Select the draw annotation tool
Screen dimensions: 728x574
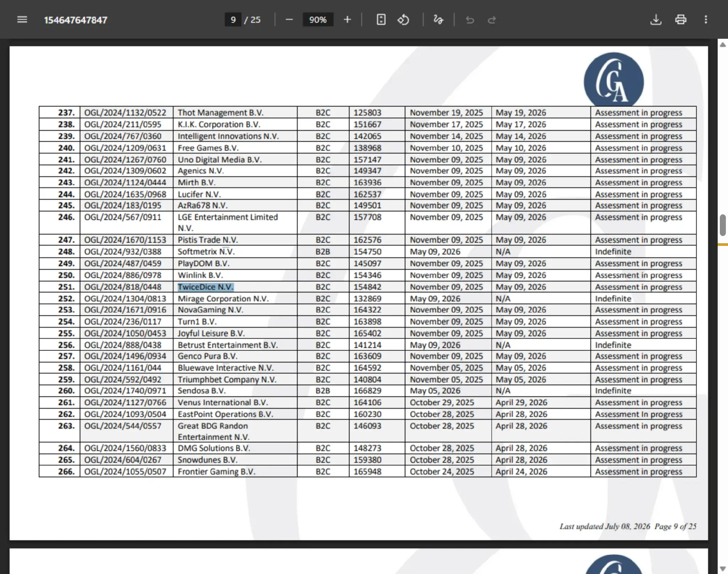438,20
